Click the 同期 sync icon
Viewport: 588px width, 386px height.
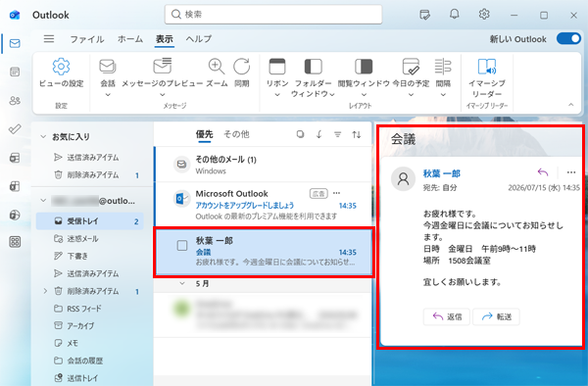click(x=242, y=67)
